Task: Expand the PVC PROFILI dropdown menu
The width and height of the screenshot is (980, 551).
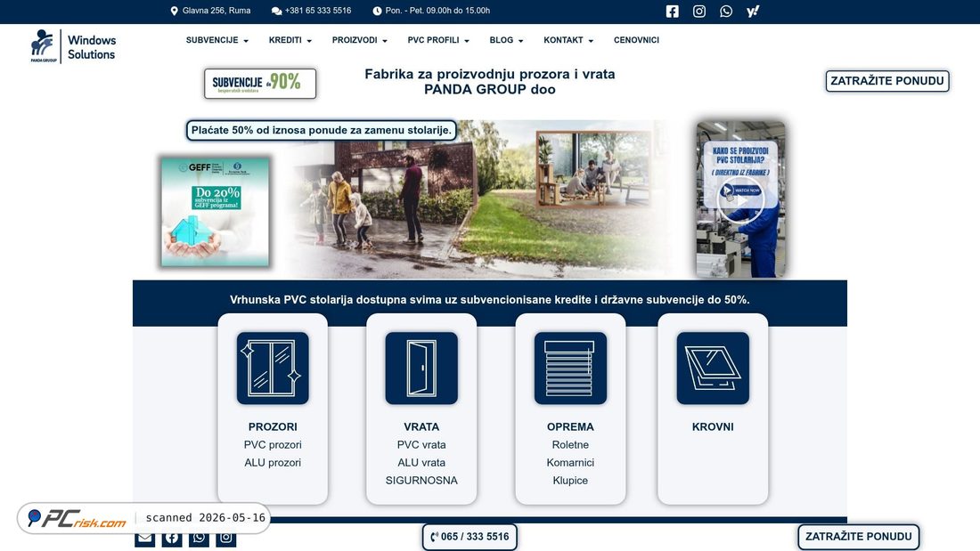Action: pos(438,40)
